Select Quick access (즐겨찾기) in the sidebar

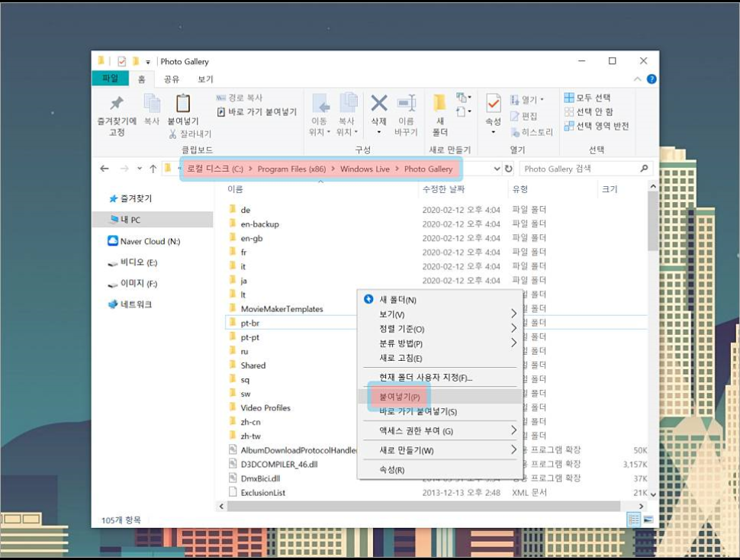[130, 198]
